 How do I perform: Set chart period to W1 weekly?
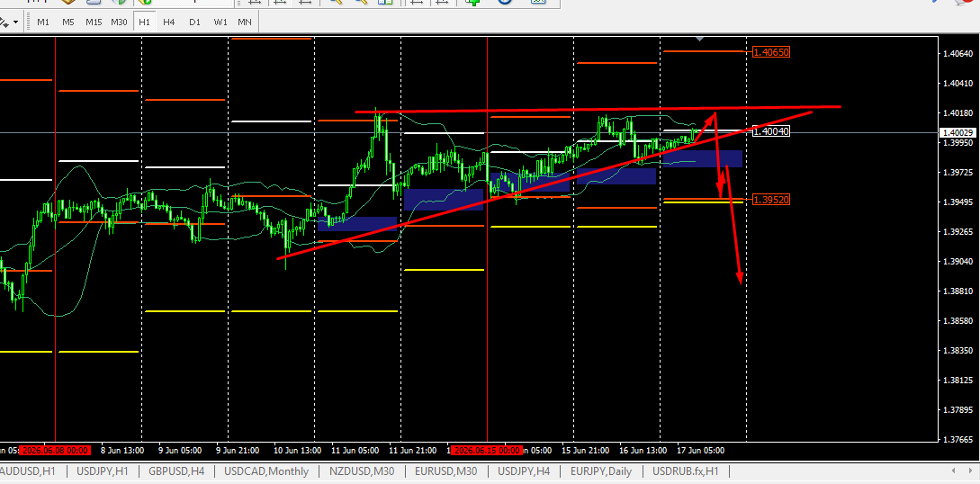pyautogui.click(x=220, y=22)
